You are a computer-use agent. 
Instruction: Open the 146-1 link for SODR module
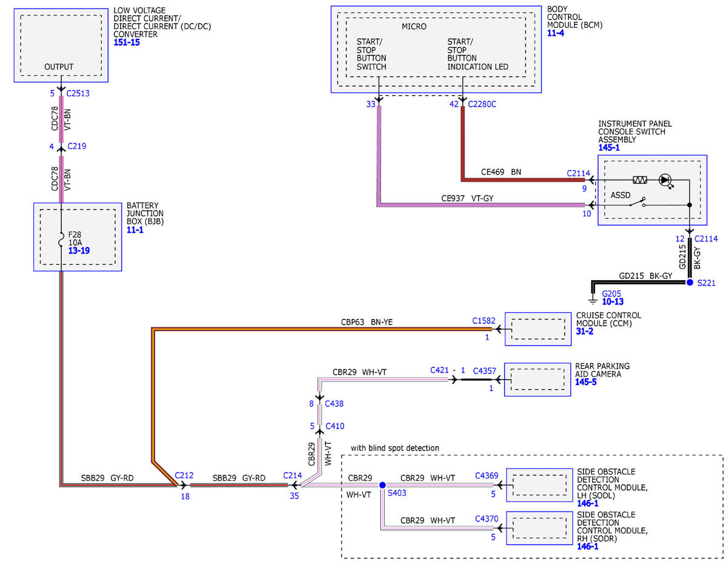(x=587, y=546)
